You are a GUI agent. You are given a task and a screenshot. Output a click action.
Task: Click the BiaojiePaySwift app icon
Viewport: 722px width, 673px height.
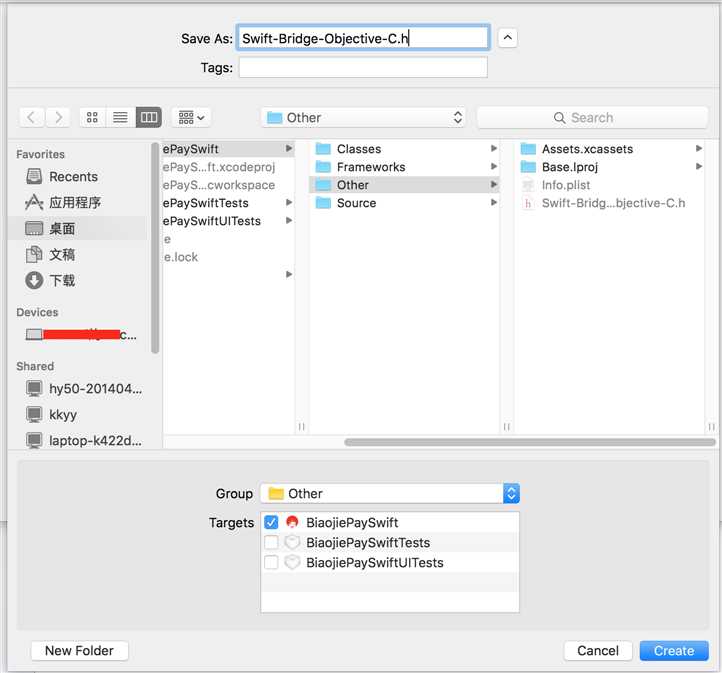pyautogui.click(x=292, y=522)
